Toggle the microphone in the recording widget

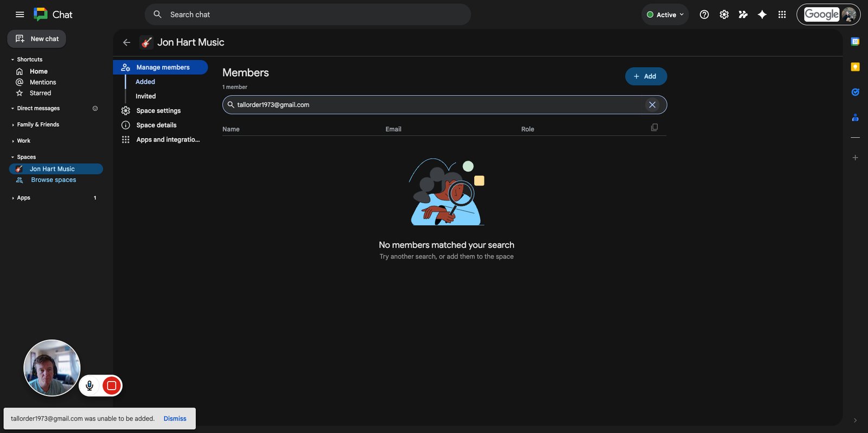(x=90, y=385)
